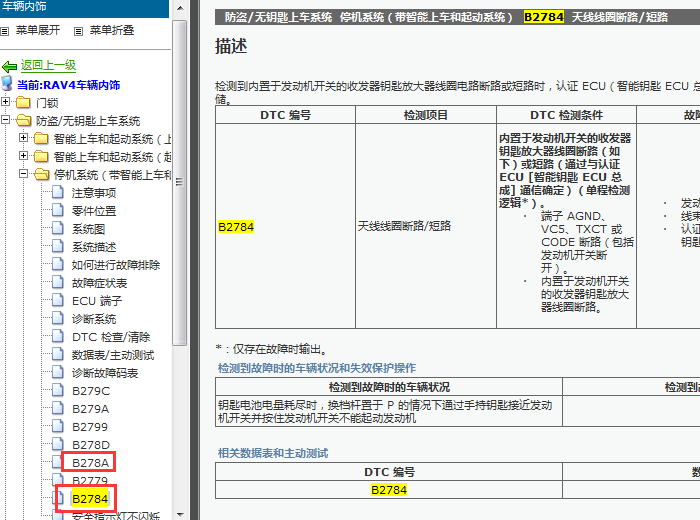Click the page icon beside 零件位置

click(58, 210)
